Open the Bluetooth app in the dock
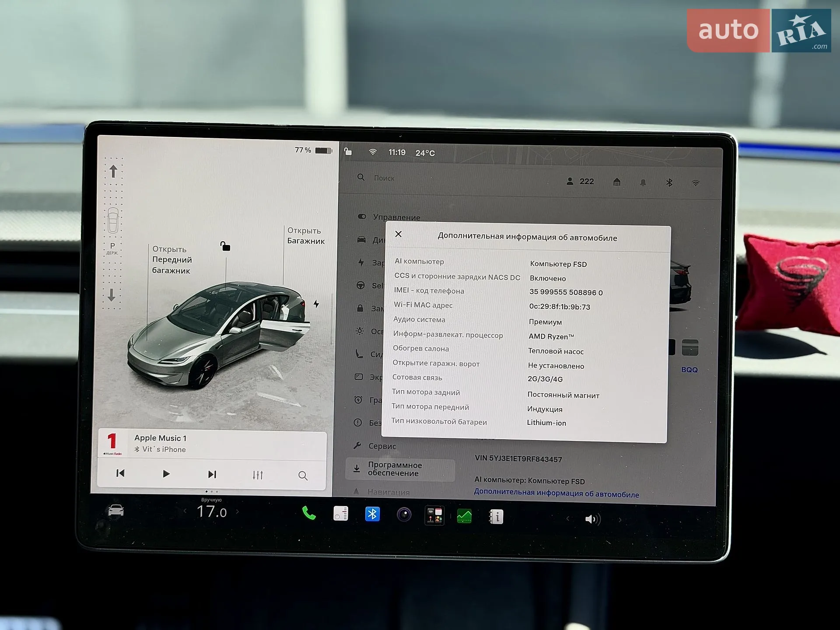The image size is (840, 630). 372,514
